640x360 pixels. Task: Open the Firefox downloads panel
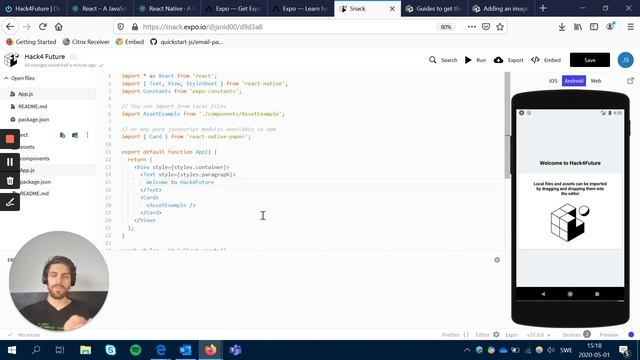click(562, 27)
